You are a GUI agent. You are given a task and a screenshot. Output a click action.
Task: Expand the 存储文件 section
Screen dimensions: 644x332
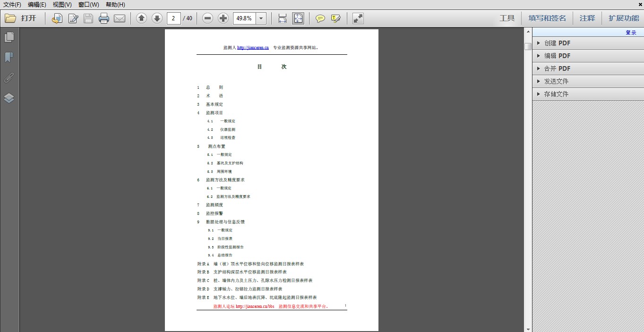[588, 94]
